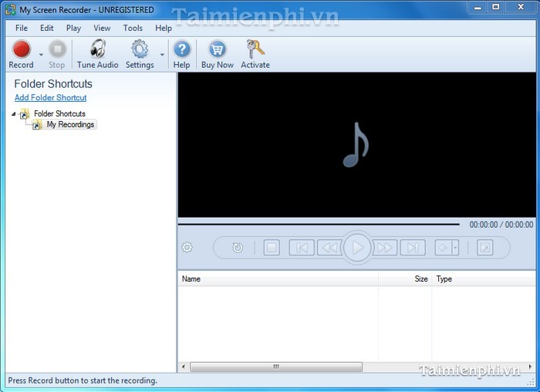Open Help from the question mark icon

pyautogui.click(x=182, y=54)
